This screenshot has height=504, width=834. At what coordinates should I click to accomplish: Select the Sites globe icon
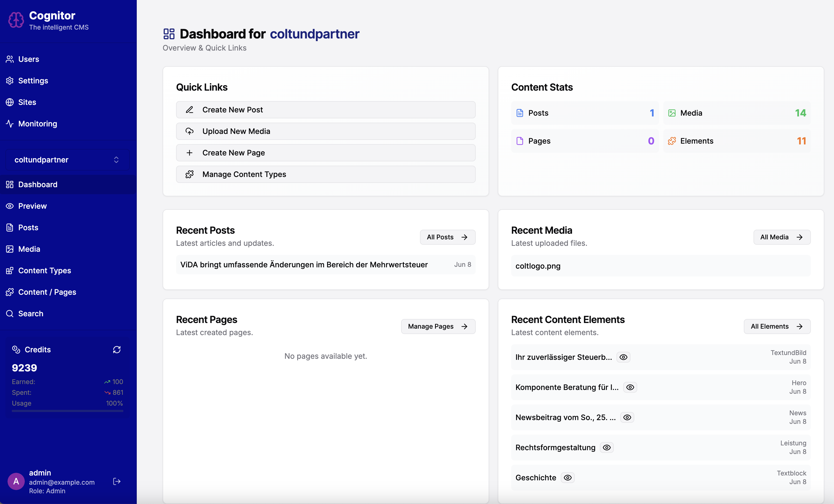10,102
